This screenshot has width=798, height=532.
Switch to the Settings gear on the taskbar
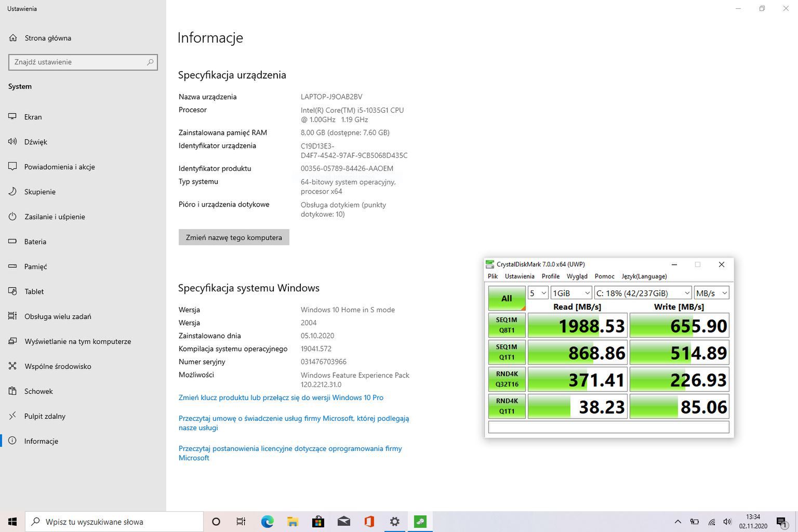click(394, 522)
